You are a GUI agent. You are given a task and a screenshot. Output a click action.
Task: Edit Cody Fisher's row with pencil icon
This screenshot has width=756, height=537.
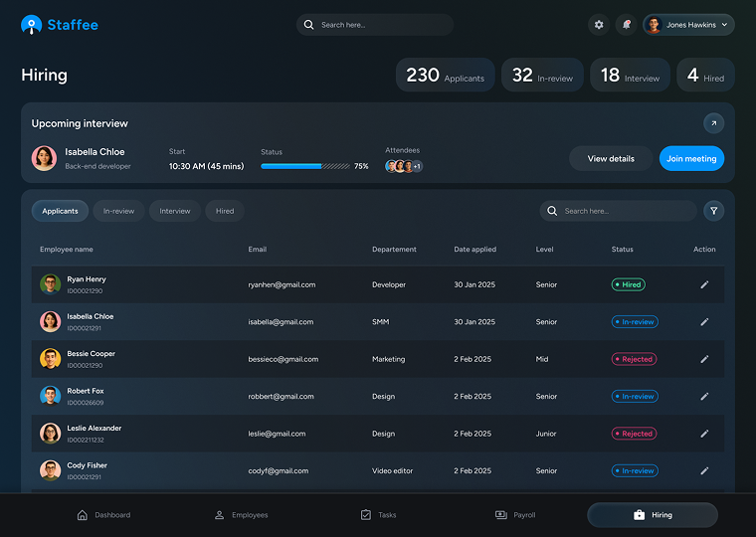pos(704,470)
